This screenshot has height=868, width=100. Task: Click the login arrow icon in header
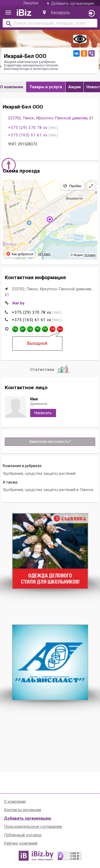tap(91, 13)
